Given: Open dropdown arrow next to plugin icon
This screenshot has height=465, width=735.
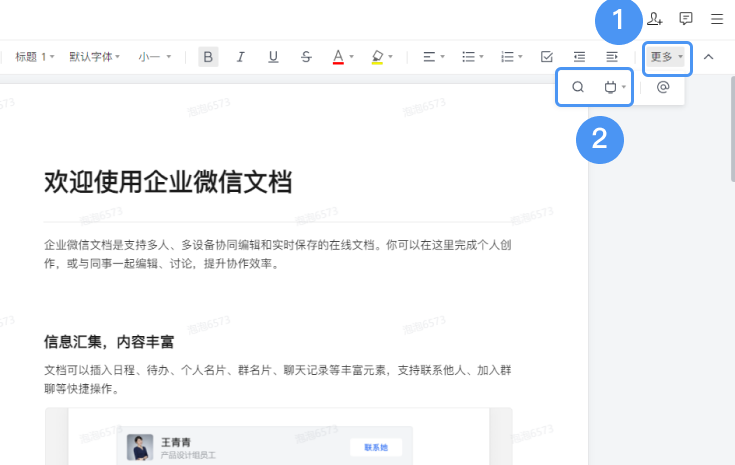Looking at the screenshot, I should click(623, 87).
